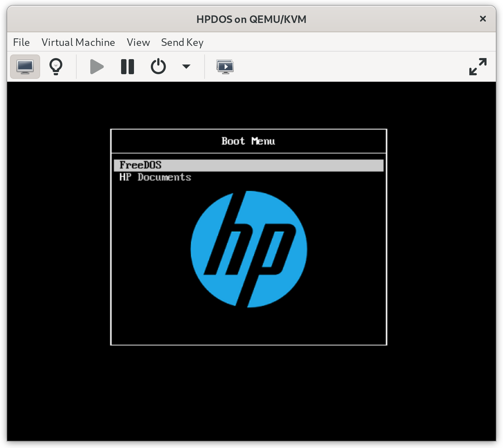Show virtual hardware details lightbulb icon

[x=56, y=67]
